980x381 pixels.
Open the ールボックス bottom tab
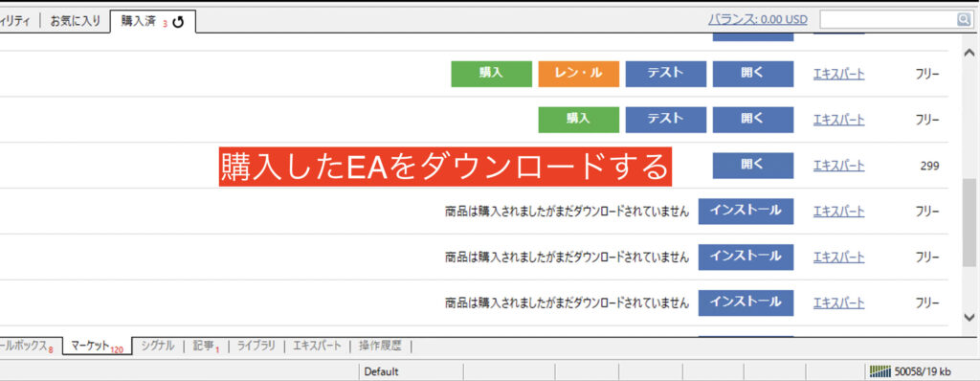[26, 346]
